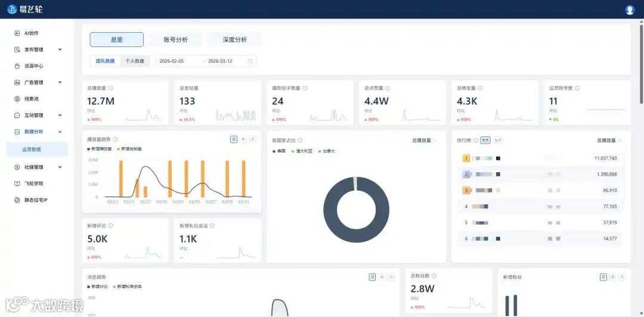This screenshot has width=644, height=317.
Task: Open 静态住宅IP in the sidebar
Action: tap(36, 200)
